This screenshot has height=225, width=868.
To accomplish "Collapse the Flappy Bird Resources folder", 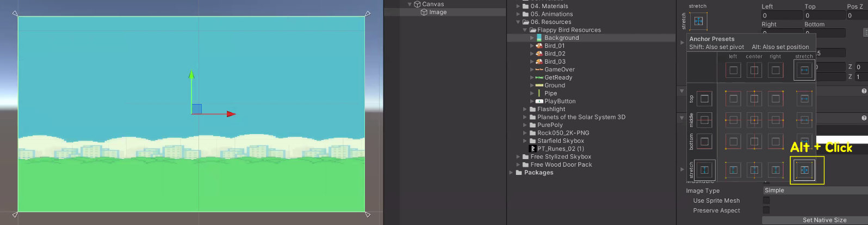I will [525, 30].
